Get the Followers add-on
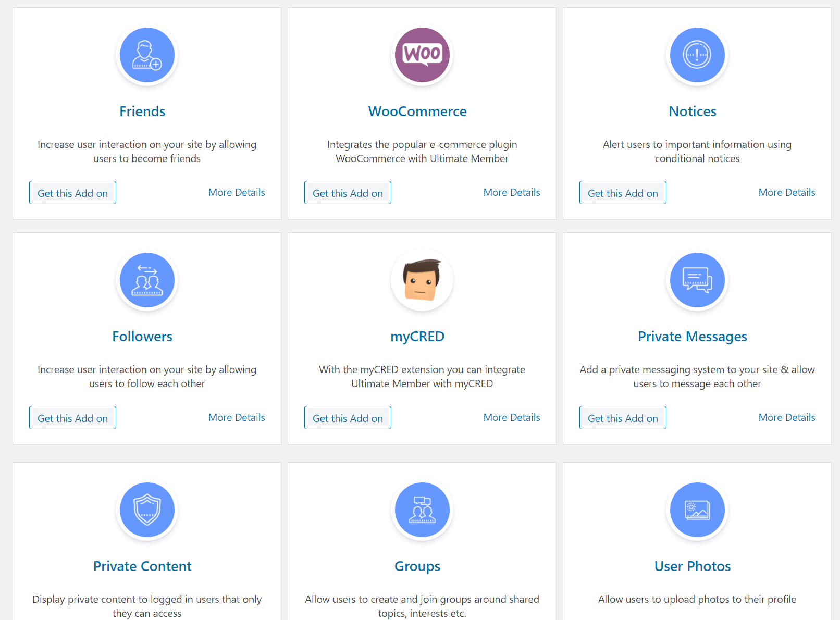Viewport: 840px width, 620px height. (x=72, y=417)
